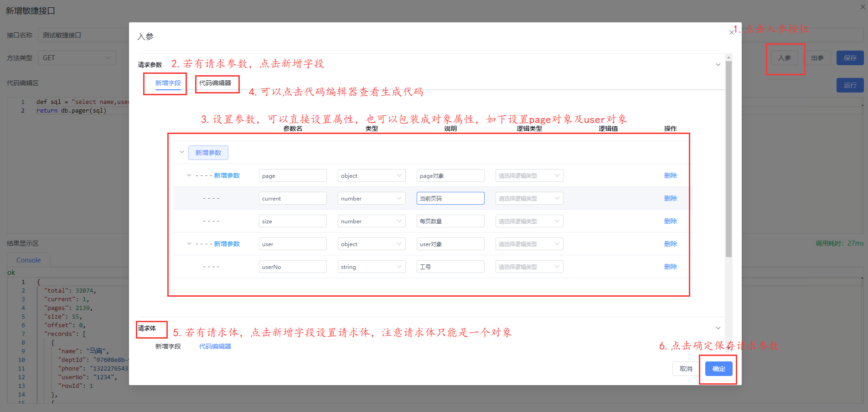
Task: Close the 新增敏捷接口 window
Action: [x=862, y=7]
